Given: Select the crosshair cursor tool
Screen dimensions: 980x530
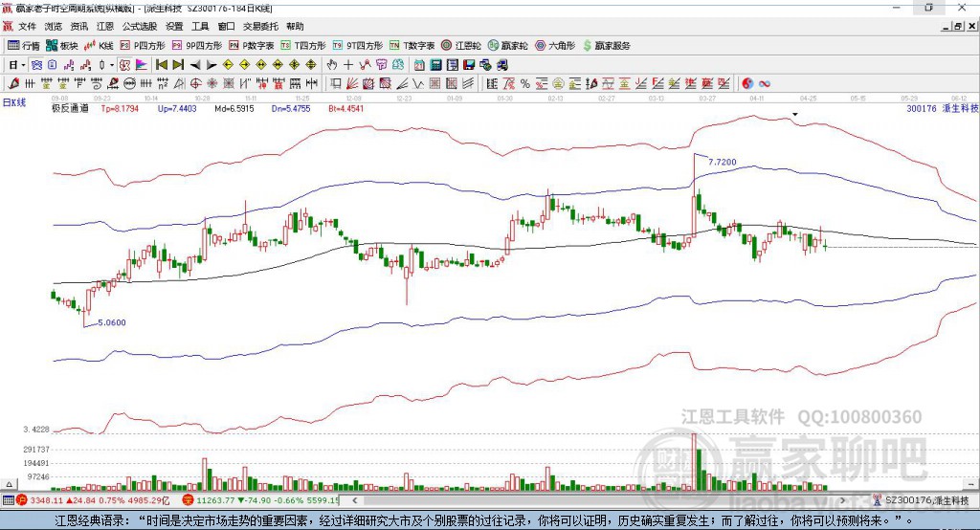Looking at the screenshot, I should (x=348, y=65).
